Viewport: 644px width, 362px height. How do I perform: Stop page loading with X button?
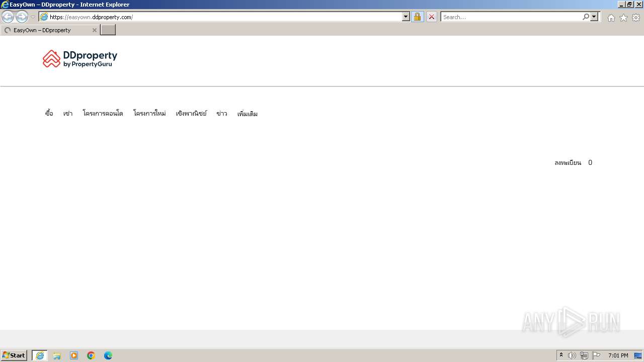(x=432, y=17)
